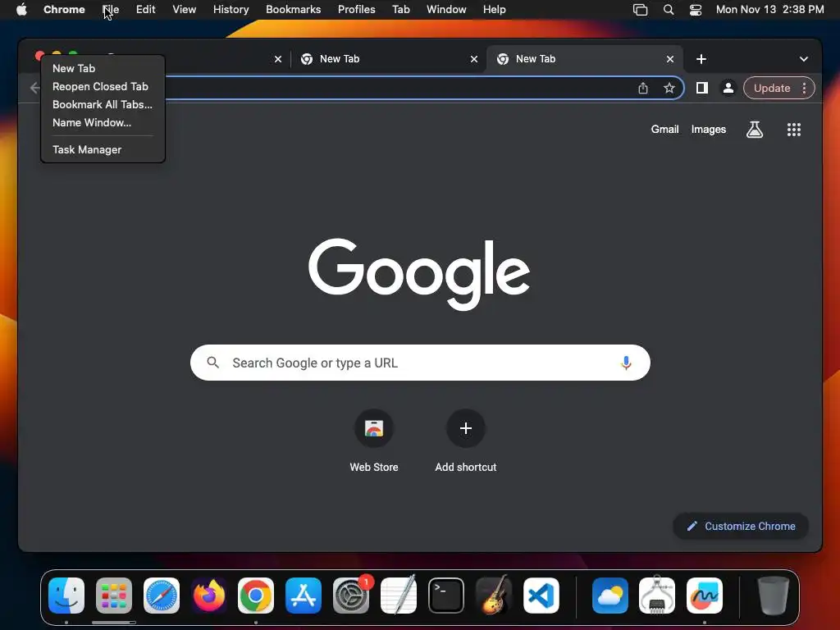
Task: Click the Google logo
Action: point(419,274)
